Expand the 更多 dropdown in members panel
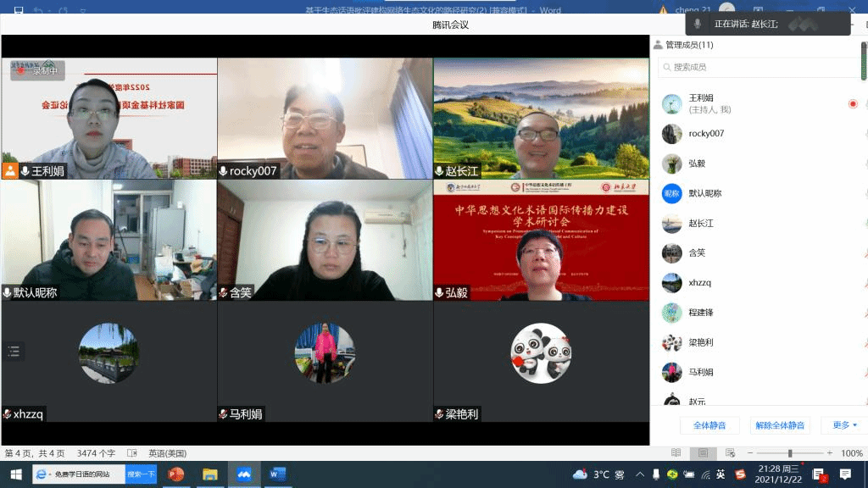Screen dimensions: 868x488 pos(845,425)
